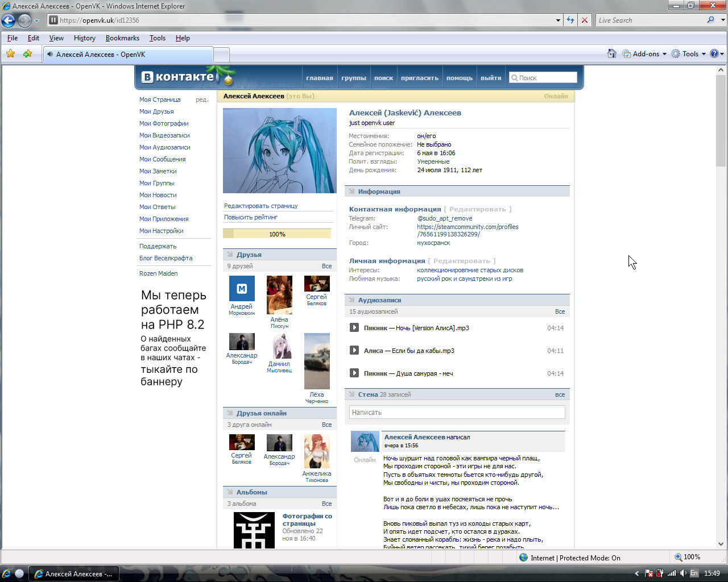Click the 100% rating progress bar
Screen dimensions: 728x582
pos(277,234)
